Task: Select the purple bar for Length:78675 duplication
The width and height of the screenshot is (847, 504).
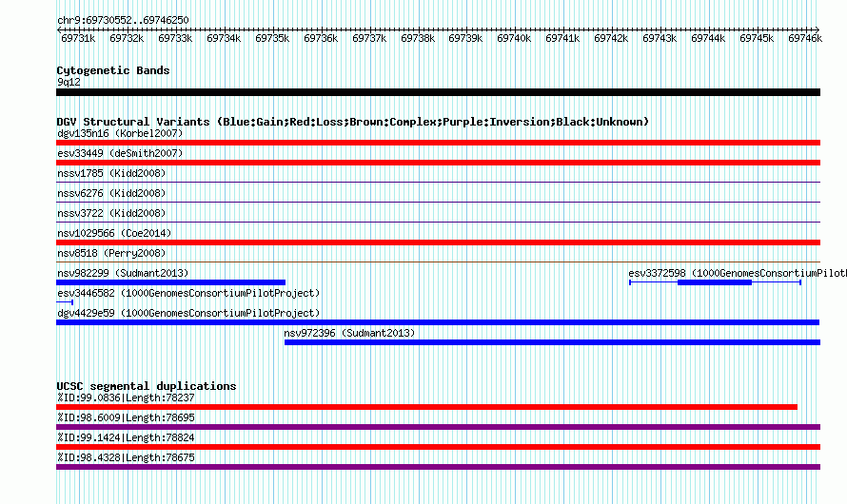Action: pyautogui.click(x=438, y=467)
